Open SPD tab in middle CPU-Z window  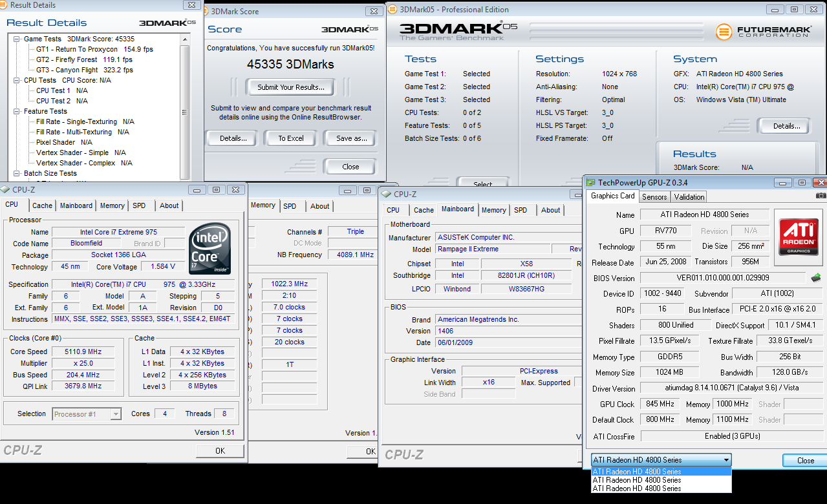coord(290,206)
